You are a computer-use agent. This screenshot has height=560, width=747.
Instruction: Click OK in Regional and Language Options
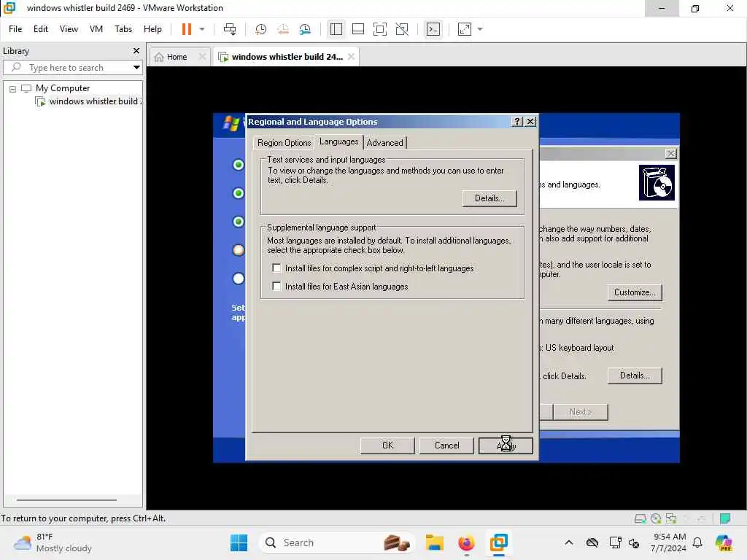[387, 446]
